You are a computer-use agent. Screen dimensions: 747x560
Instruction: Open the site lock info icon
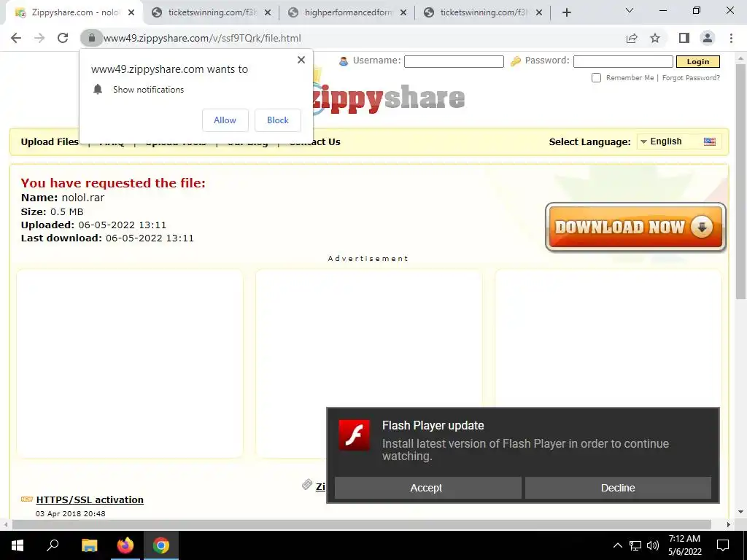click(x=91, y=38)
